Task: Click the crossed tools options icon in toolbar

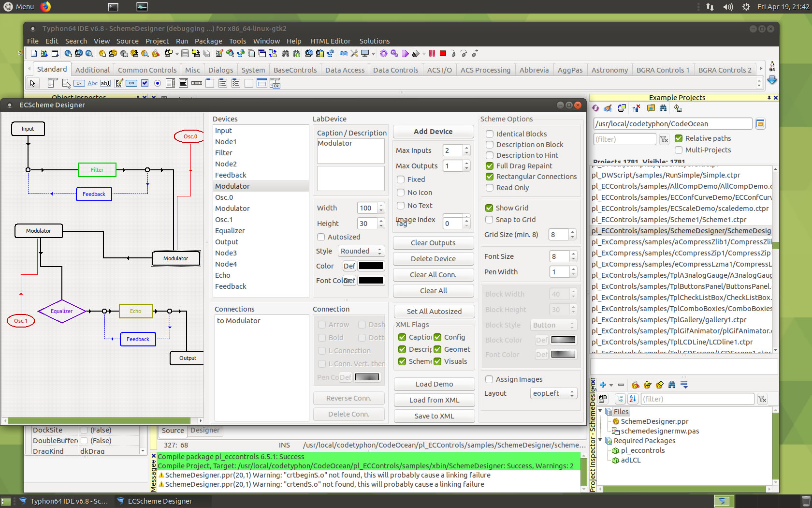Action: tap(354, 53)
